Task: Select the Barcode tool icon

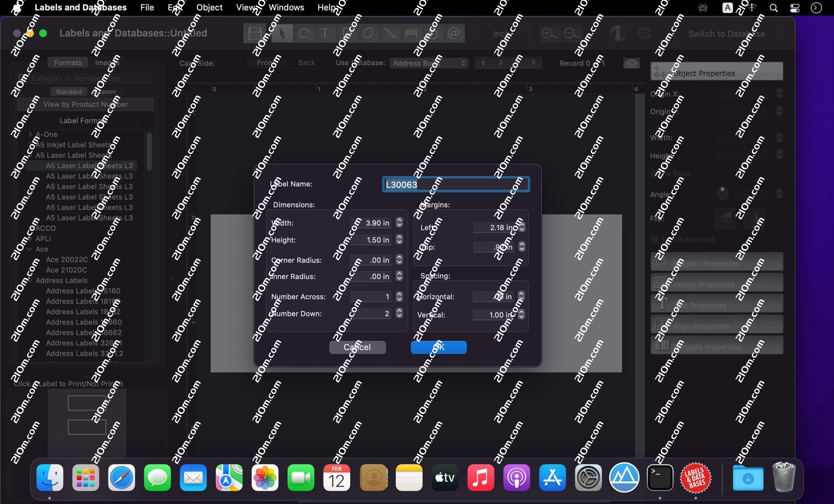Action: pyautogui.click(x=411, y=33)
